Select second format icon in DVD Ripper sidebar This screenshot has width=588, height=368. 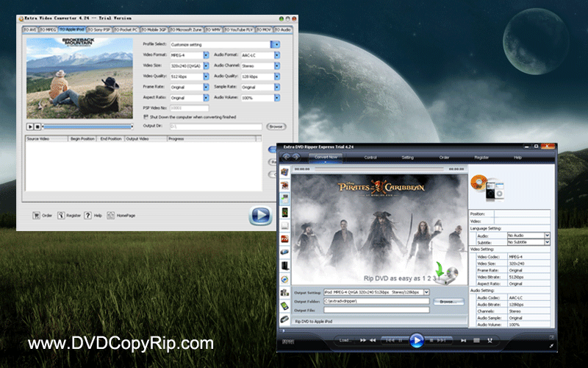tap(284, 185)
